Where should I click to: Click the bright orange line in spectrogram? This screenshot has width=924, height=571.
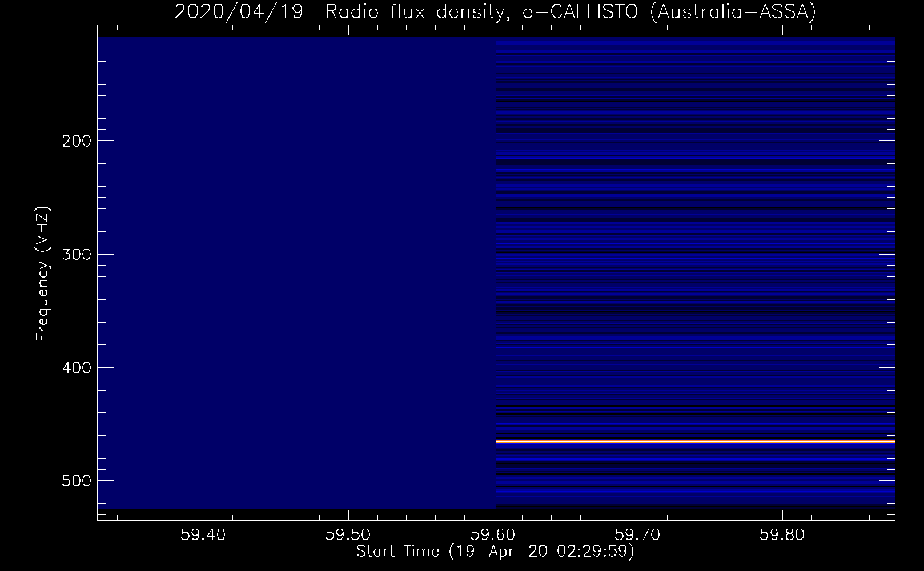[x=695, y=441]
